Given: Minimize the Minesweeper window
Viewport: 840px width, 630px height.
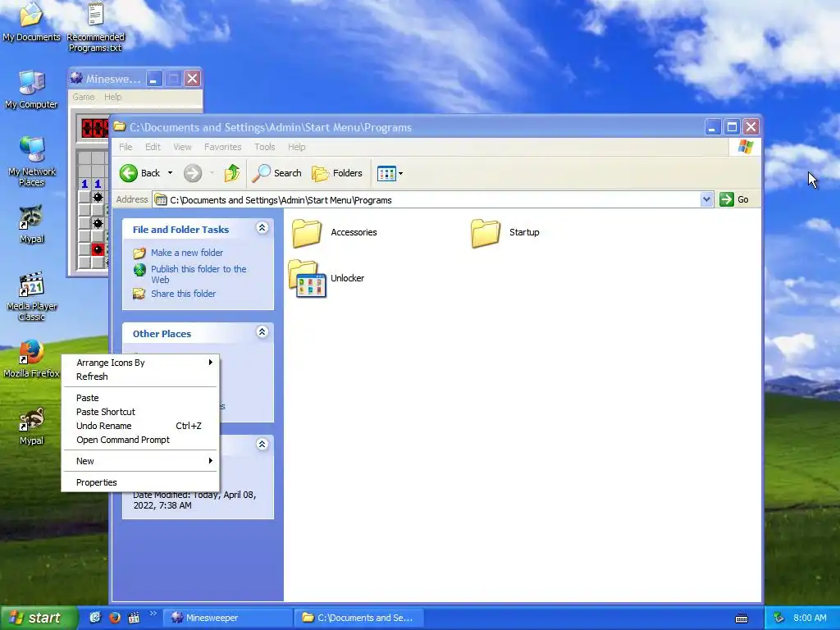Looking at the screenshot, I should coord(153,79).
